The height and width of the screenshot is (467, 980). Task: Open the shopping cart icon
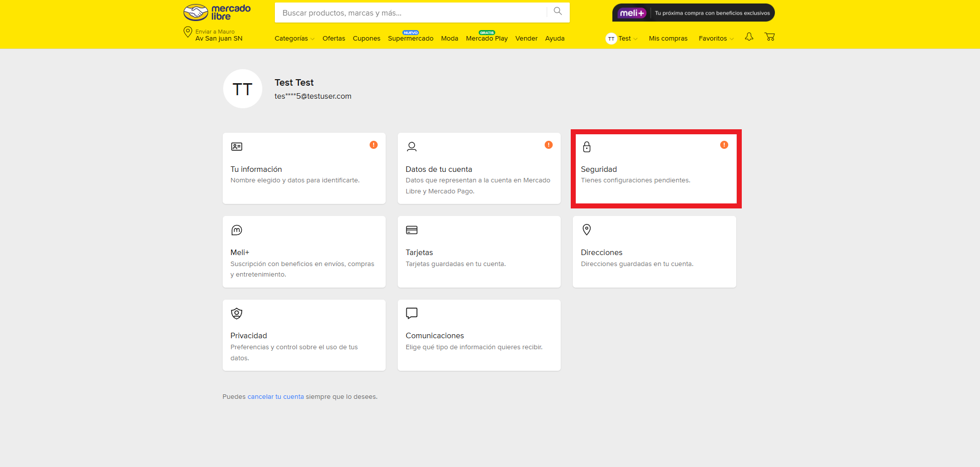pyautogui.click(x=769, y=37)
